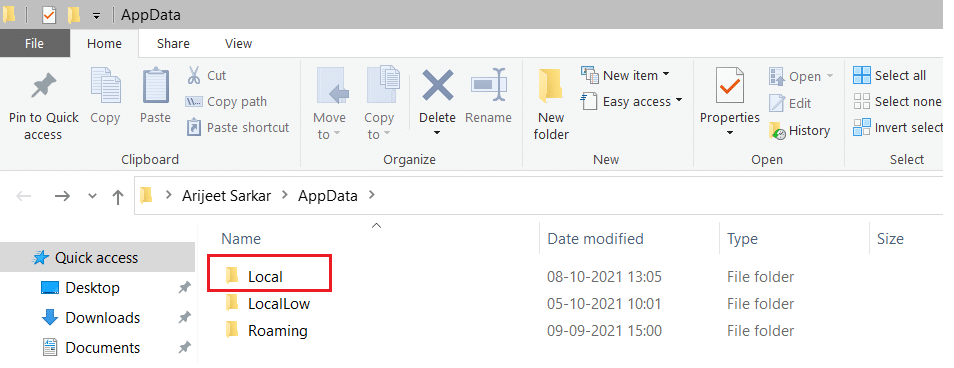Select the Roaming folder
This screenshot has height=368, width=954.
(x=266, y=331)
